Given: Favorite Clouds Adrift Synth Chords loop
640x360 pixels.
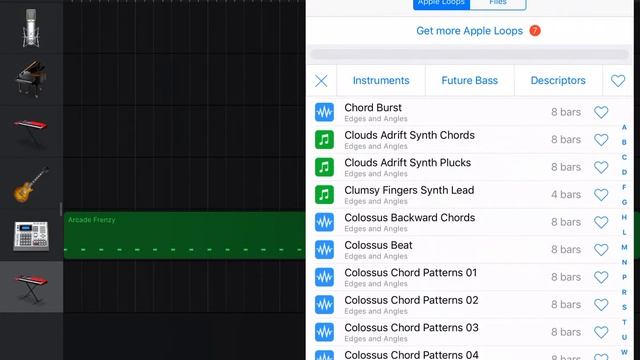Looking at the screenshot, I should 601,140.
